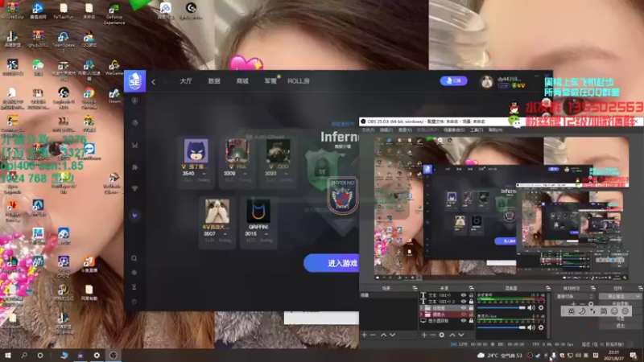This screenshot has width=644, height=362.
Task: Open the 大厅 lobby tab
Action: (186, 81)
